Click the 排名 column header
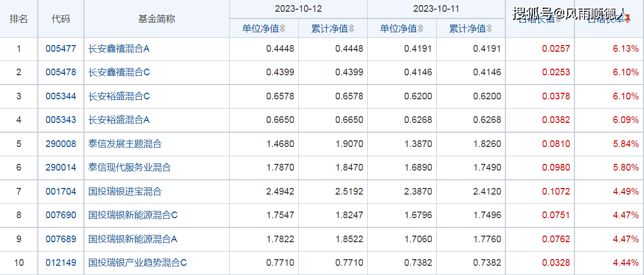This screenshot has width=644, height=275. (x=19, y=19)
